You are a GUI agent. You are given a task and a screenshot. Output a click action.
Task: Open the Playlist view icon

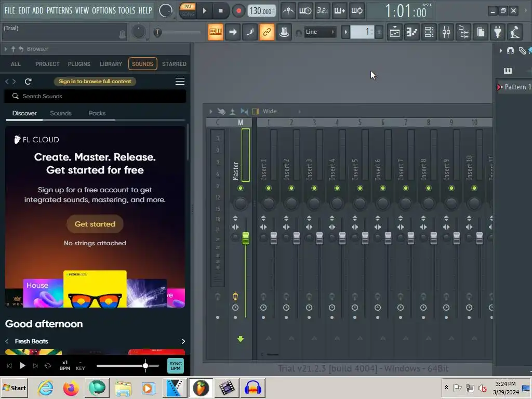tap(395, 32)
